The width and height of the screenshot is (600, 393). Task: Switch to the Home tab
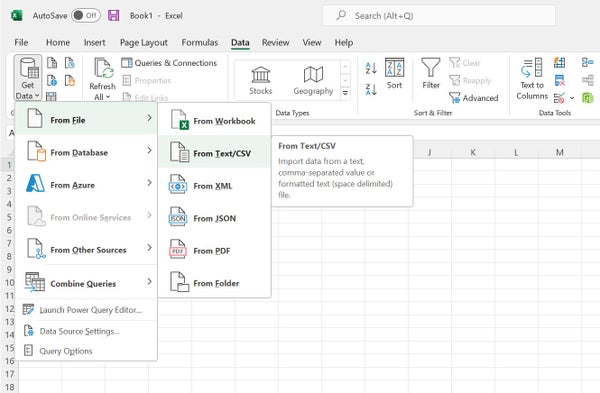58,42
